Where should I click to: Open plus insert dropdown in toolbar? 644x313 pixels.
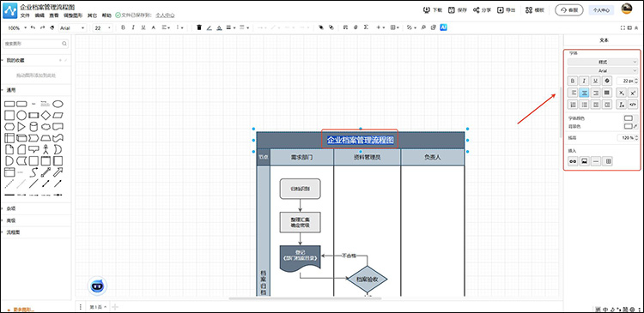[380, 27]
